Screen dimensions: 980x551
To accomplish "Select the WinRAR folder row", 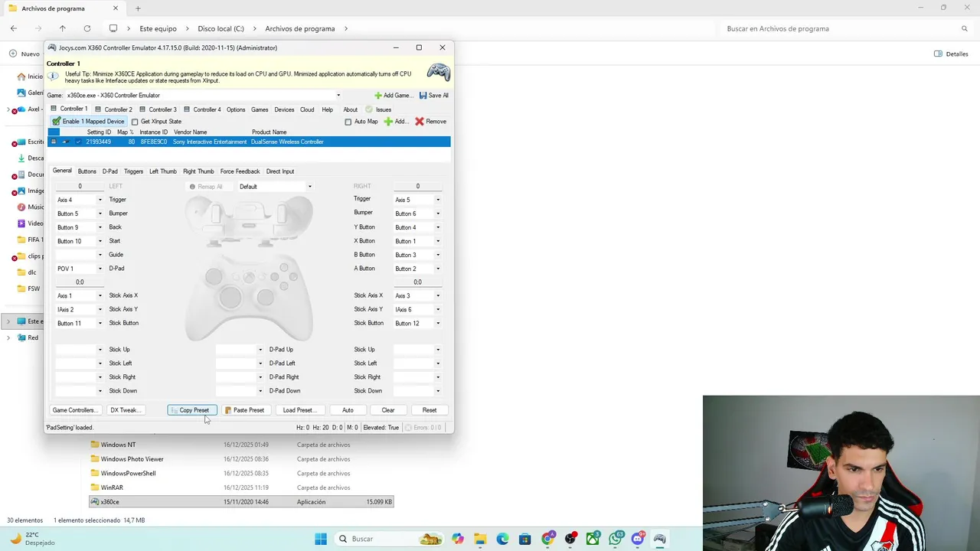I will (x=241, y=487).
